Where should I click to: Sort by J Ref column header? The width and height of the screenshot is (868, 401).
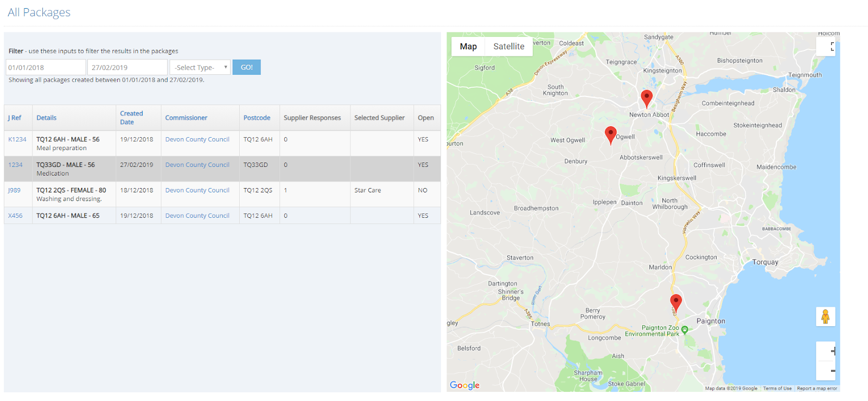pos(15,118)
